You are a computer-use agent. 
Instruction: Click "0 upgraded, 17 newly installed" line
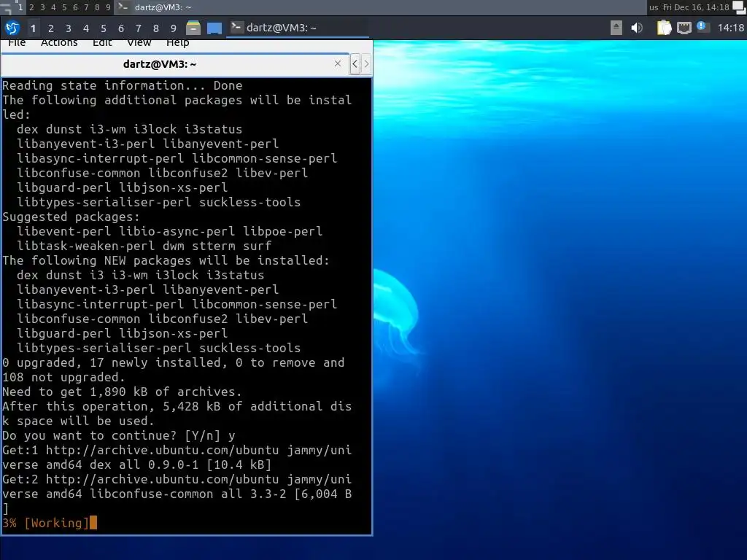click(174, 363)
